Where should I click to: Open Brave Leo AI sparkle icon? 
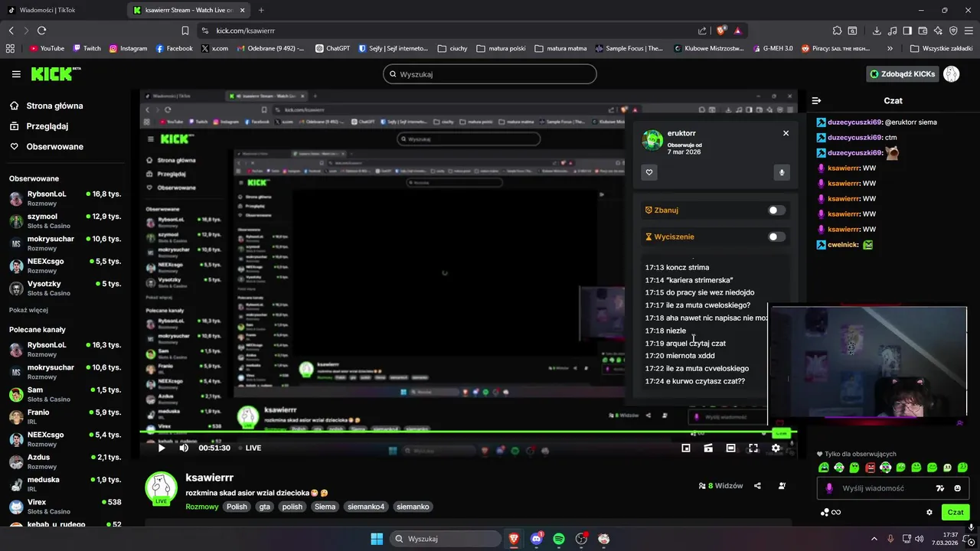(x=938, y=31)
